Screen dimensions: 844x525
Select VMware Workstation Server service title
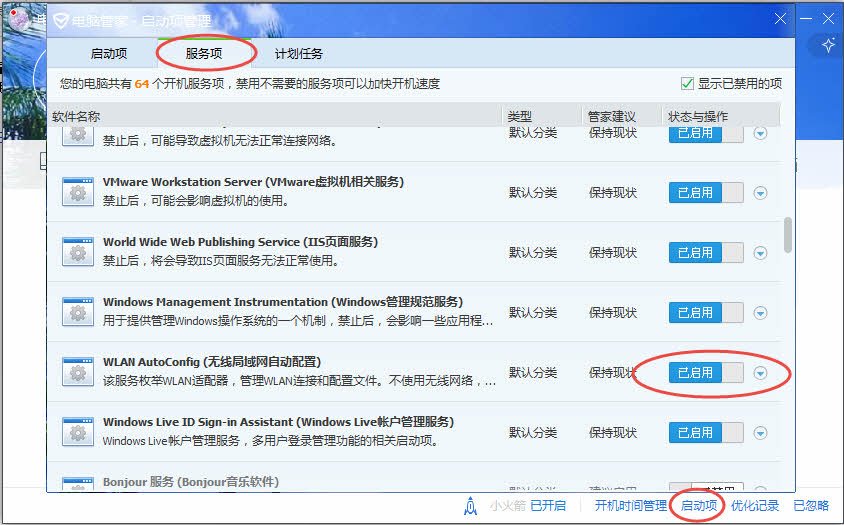pos(254,182)
